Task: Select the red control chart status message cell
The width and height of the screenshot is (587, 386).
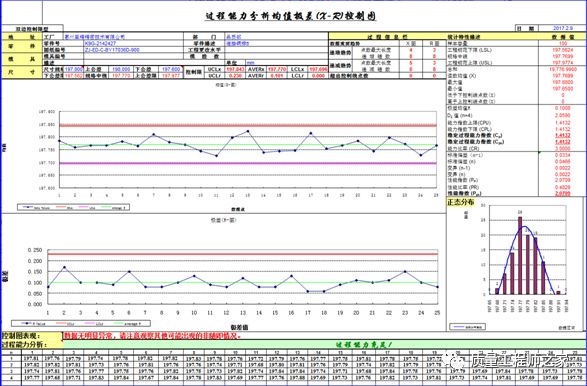Action: pyautogui.click(x=152, y=336)
